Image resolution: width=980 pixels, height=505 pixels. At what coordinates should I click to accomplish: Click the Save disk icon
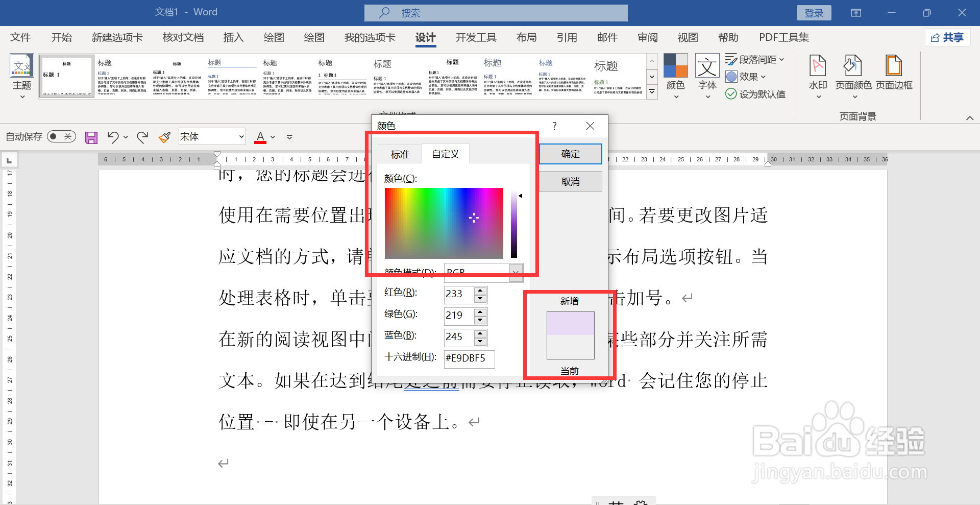(x=91, y=137)
